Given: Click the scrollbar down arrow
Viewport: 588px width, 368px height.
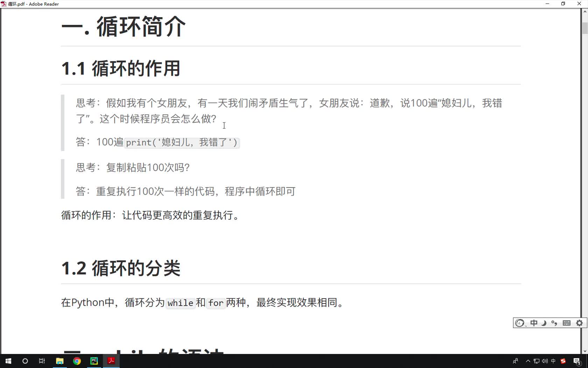Looking at the screenshot, I should tap(584, 351).
